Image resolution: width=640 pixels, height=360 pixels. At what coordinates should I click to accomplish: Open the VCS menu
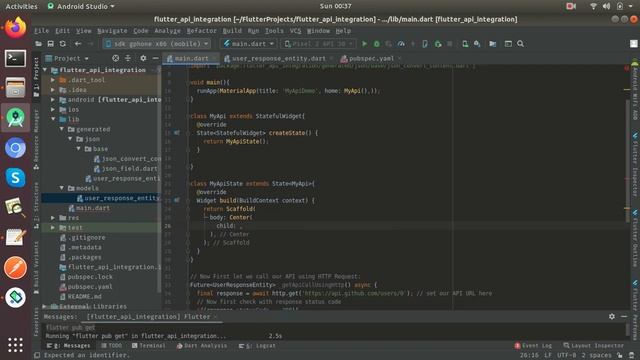pyautogui.click(x=295, y=31)
